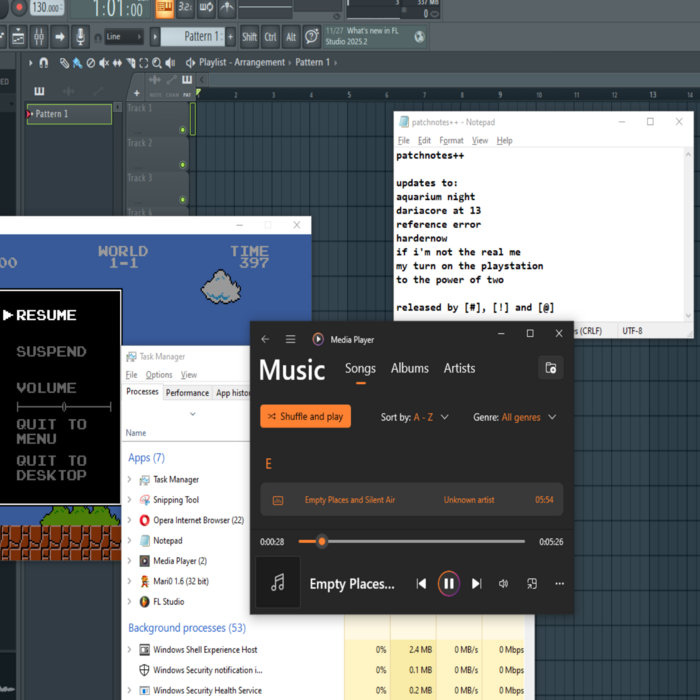Toggle the Ctrl key button in FL Studio
700x700 pixels.
click(x=270, y=37)
